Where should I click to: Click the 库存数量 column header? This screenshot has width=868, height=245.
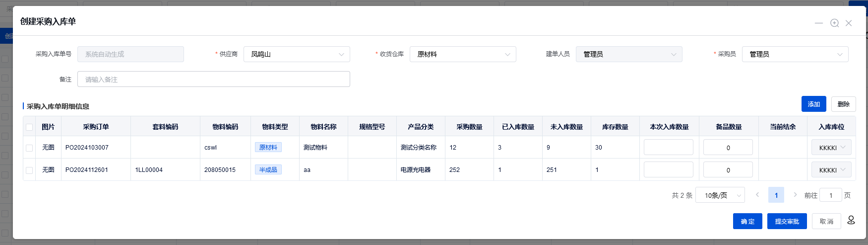click(615, 127)
